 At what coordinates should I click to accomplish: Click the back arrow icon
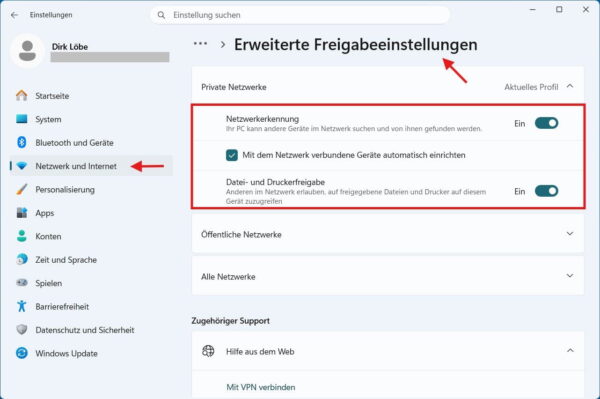click(x=15, y=15)
